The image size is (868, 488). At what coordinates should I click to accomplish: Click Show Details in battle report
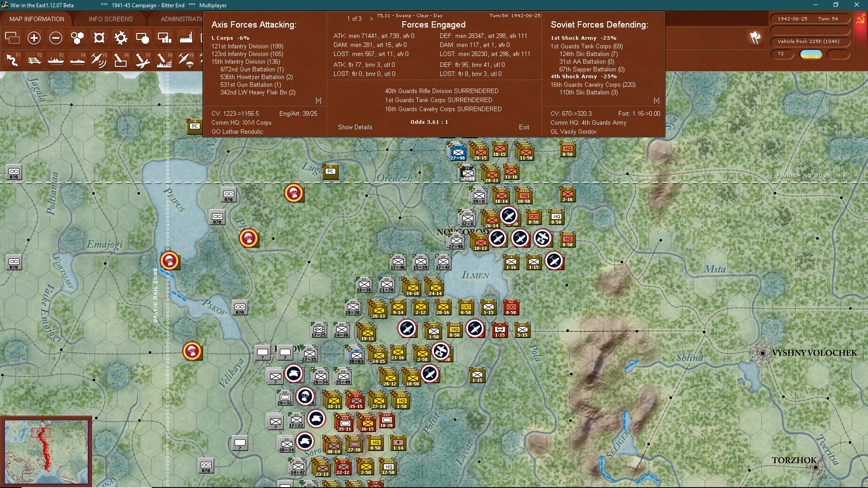click(x=355, y=127)
